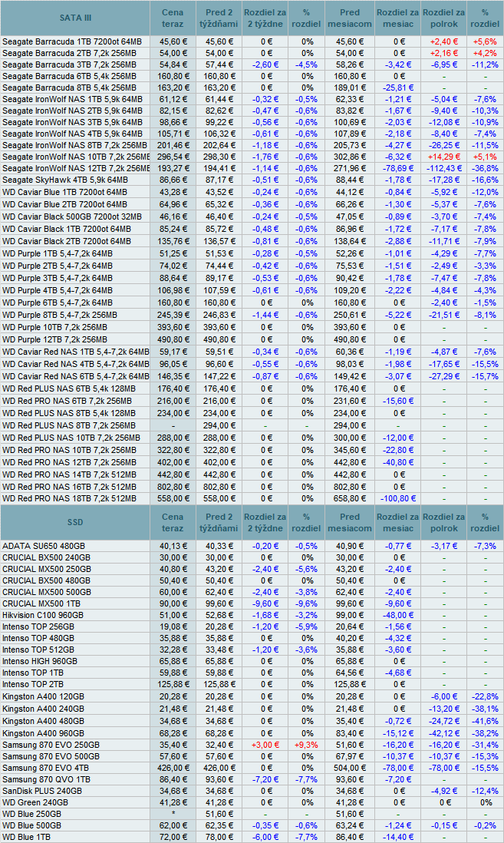Image resolution: width=504 pixels, height=843 pixels.
Task: Click current price 98,66 € for IronWolf 3TB
Action: [173, 122]
